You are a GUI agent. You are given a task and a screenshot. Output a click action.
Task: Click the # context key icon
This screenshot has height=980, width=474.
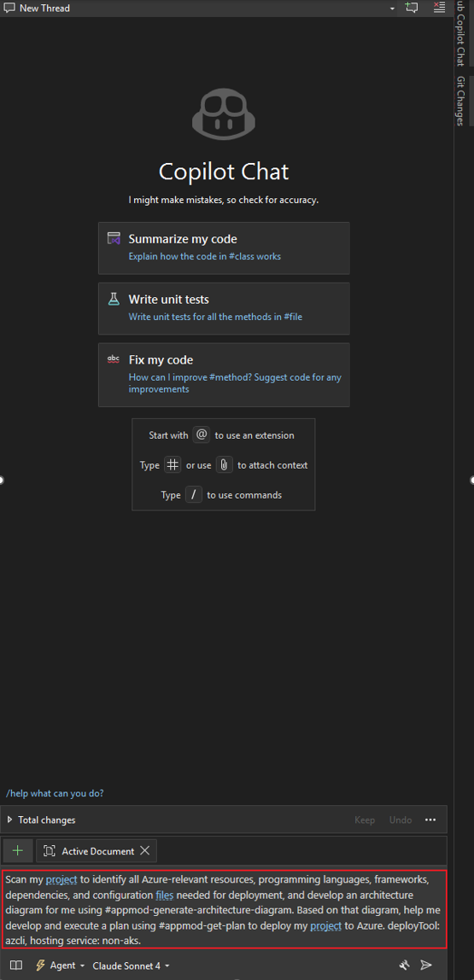click(173, 465)
